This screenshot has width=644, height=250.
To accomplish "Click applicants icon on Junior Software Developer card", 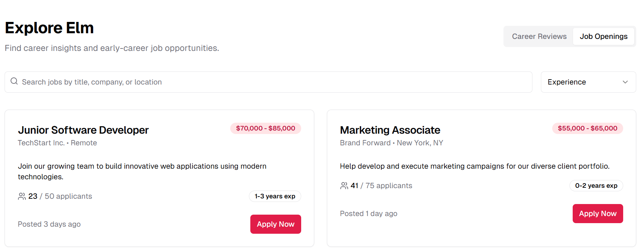I will [x=22, y=196].
